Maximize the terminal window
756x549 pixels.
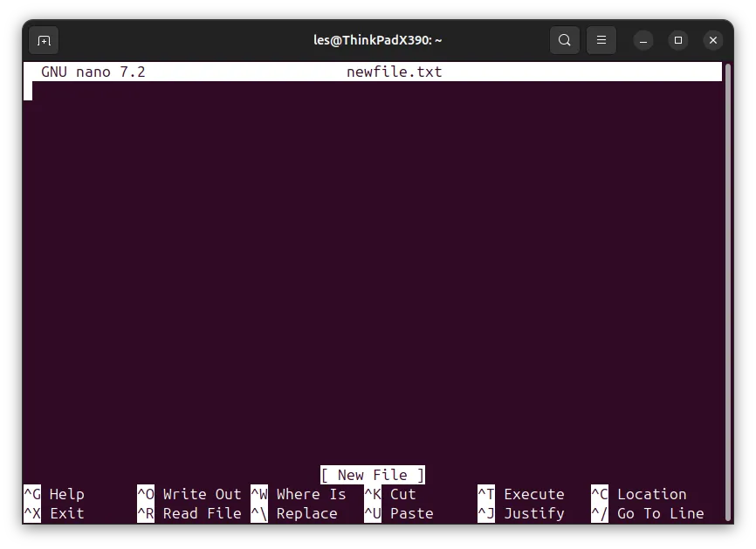(678, 40)
